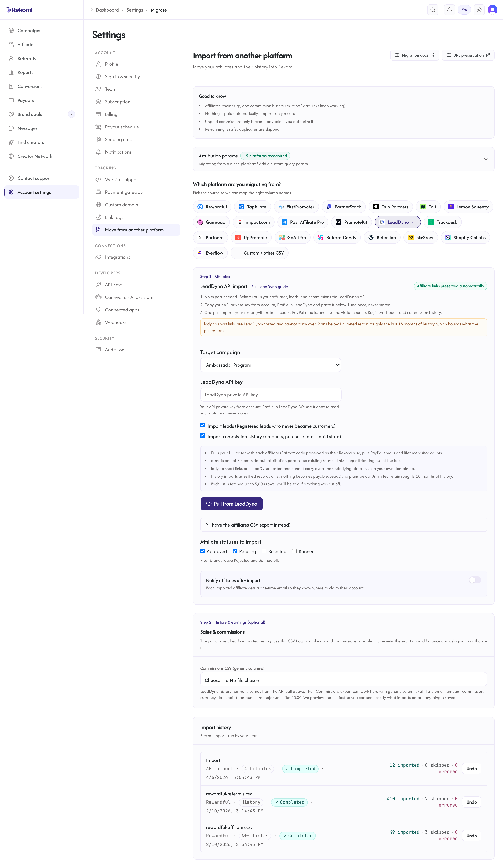Open notifications bell in header
Image resolution: width=503 pixels, height=868 pixels.
[449, 10]
